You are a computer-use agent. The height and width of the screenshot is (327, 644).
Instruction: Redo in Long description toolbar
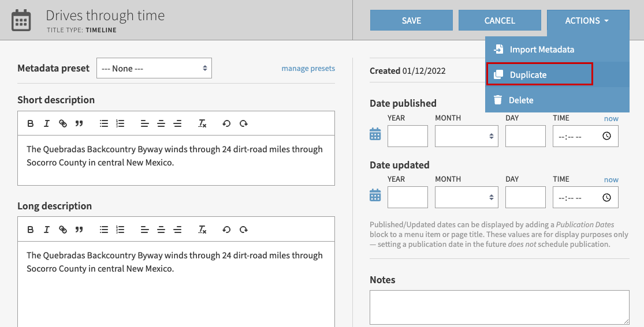pyautogui.click(x=244, y=230)
